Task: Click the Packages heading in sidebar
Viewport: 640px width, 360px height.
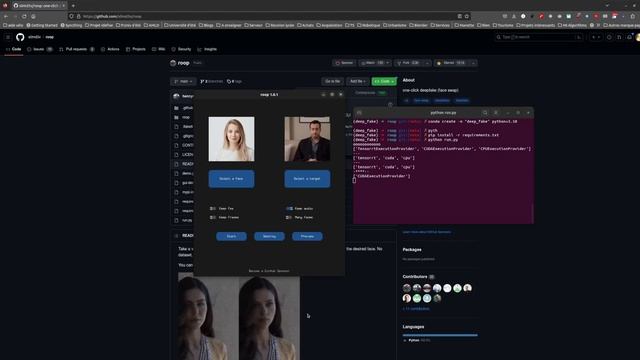Action: pyautogui.click(x=412, y=249)
